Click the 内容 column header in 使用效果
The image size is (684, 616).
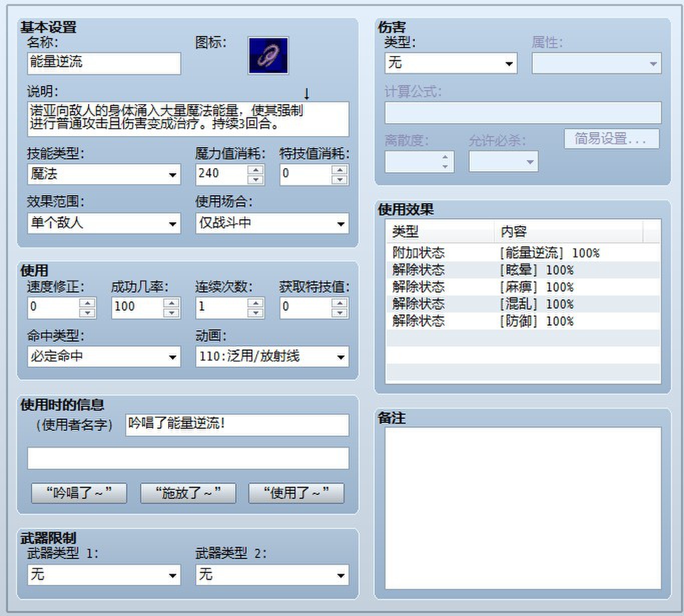(568, 231)
